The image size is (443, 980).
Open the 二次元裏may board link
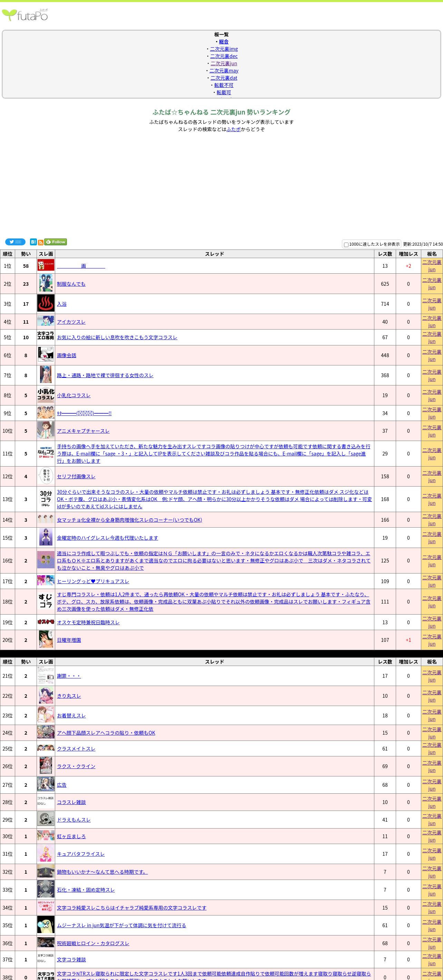224,71
